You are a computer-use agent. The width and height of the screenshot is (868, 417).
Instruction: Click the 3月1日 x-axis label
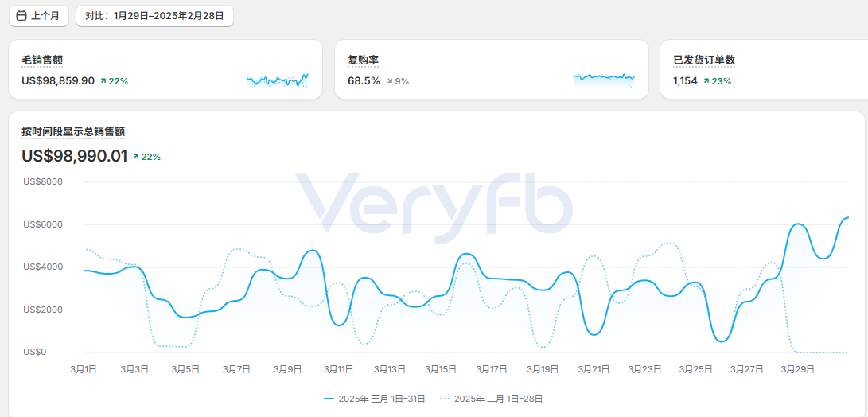(84, 368)
